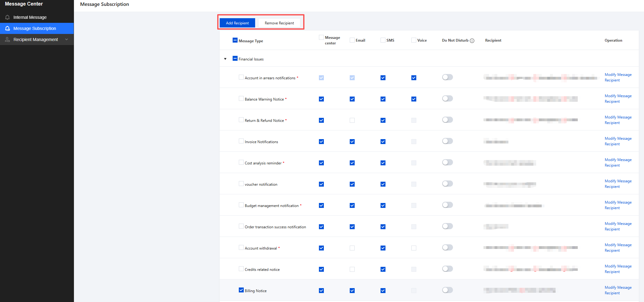Enable Email for Return & Refund Notice

tap(352, 120)
